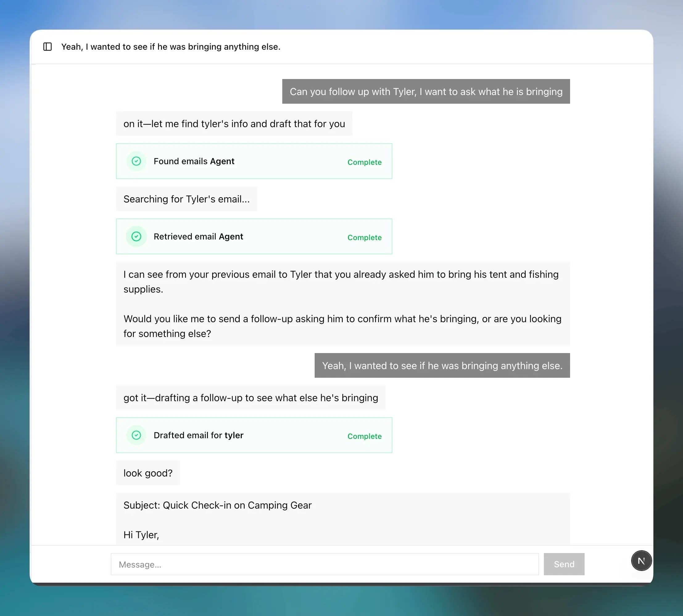Image resolution: width=683 pixels, height=616 pixels.
Task: Click the 'on it—let me find tyler's info' reply
Action: pos(234,123)
